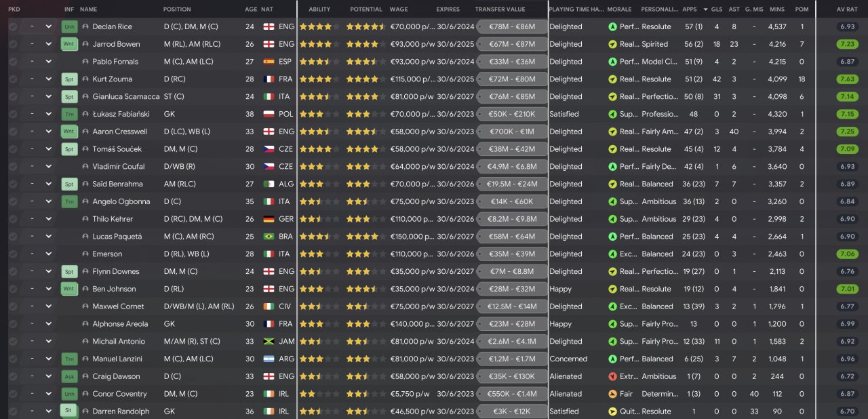Image resolution: width=868 pixels, height=419 pixels.
Task: Tick the selection checkbox for Vladimir Coufal
Action: [x=13, y=167]
